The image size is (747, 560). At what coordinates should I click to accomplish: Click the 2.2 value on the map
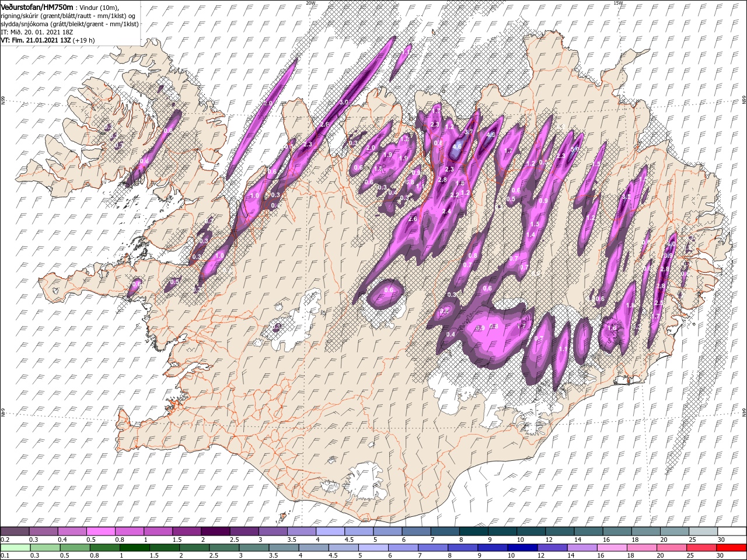(455, 195)
